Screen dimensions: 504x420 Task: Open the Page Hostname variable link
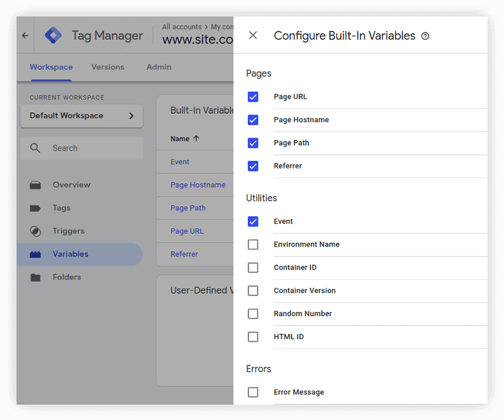(198, 185)
